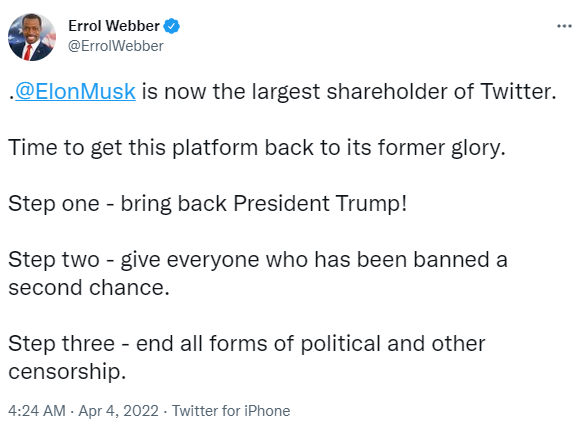The height and width of the screenshot is (432, 586).
Task: Select the Apr 4, 2022 date
Action: pos(118,411)
